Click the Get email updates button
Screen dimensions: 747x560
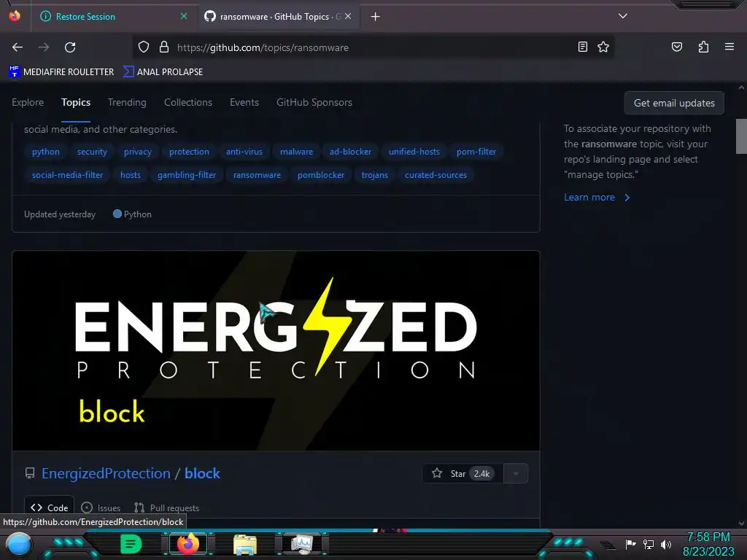pos(674,103)
